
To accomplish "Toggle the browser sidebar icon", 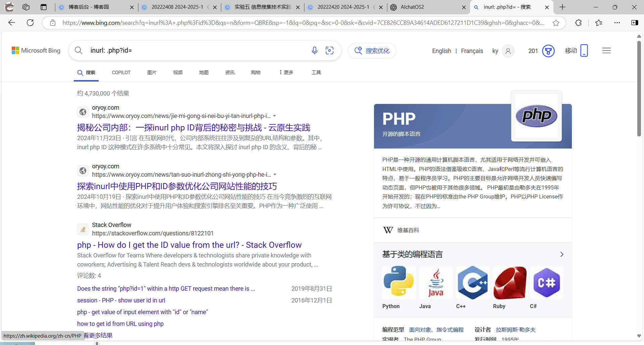I will pyautogui.click(x=635, y=23).
